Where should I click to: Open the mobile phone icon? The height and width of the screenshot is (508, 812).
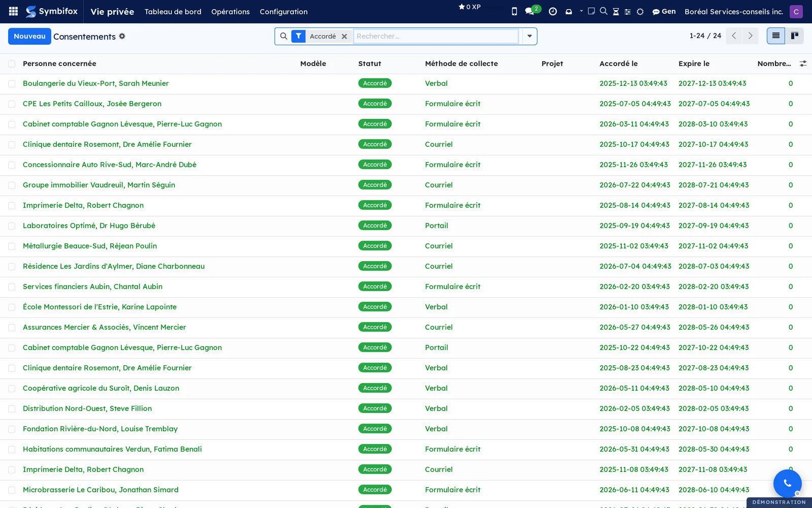tap(514, 11)
